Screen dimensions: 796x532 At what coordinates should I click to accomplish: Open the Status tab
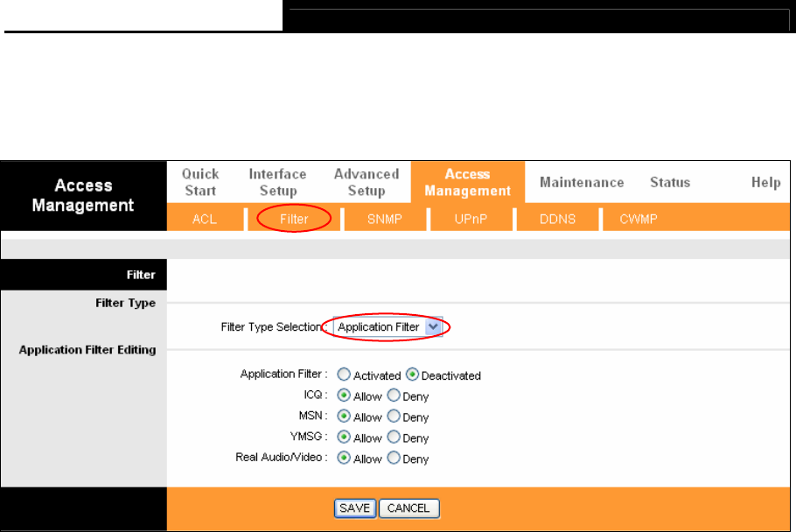(670, 182)
